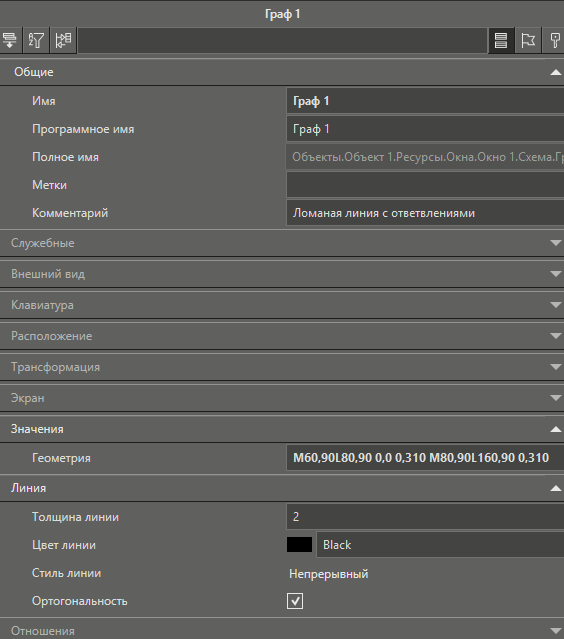Click the Комментарий text field
Image resolution: width=564 pixels, height=639 pixels.
425,213
